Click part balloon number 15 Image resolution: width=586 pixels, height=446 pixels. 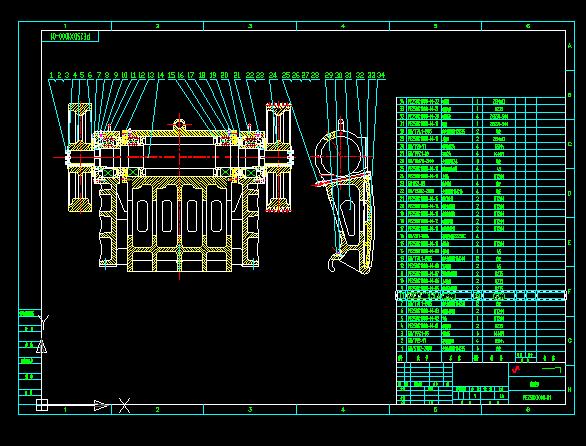click(x=171, y=75)
